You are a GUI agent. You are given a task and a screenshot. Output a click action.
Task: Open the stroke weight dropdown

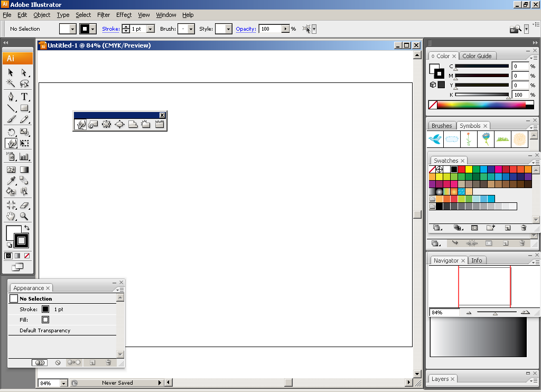pos(151,29)
